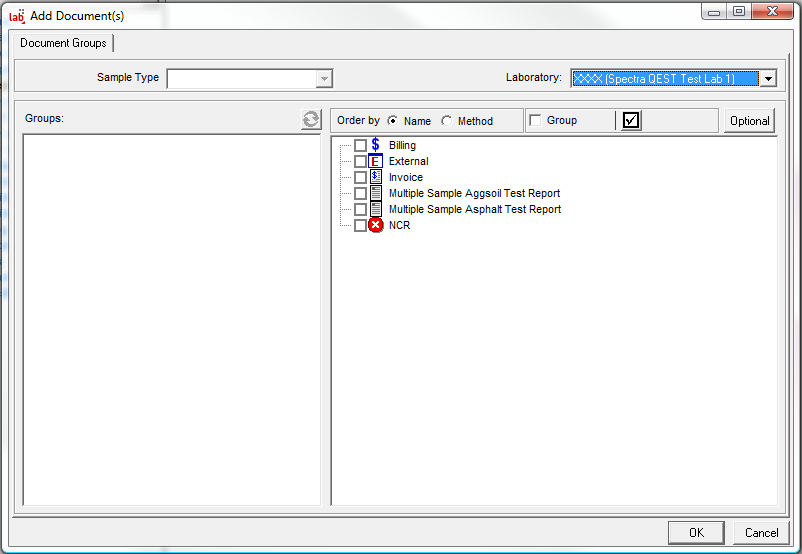Check the Billing document checkbox
This screenshot has height=554, width=802.
360,146
